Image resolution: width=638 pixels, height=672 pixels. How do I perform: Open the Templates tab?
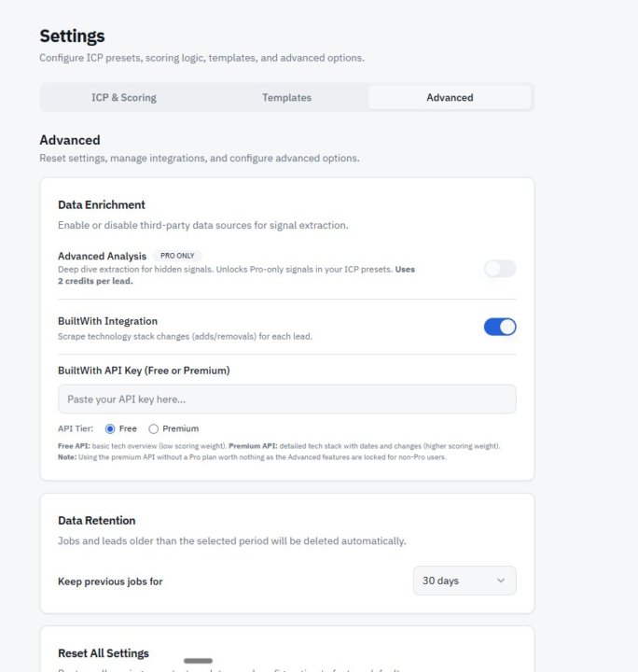click(286, 97)
